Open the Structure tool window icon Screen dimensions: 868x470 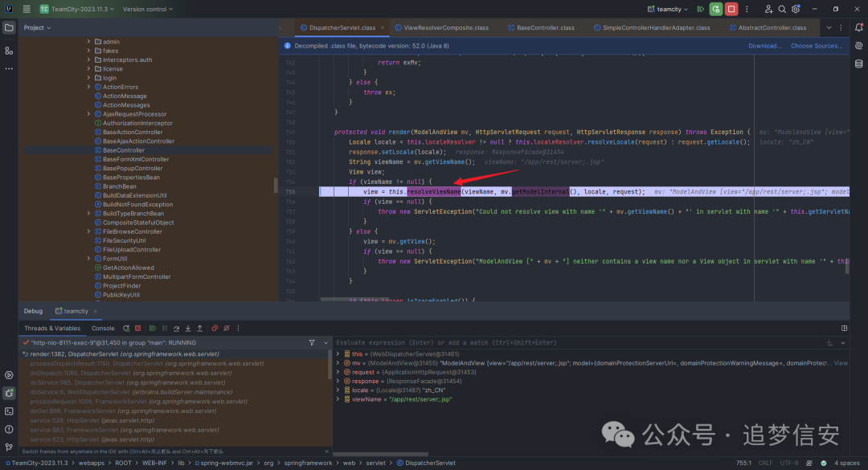tap(9, 51)
